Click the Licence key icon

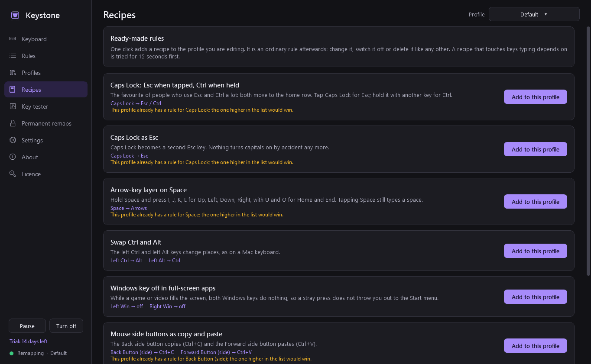(13, 174)
